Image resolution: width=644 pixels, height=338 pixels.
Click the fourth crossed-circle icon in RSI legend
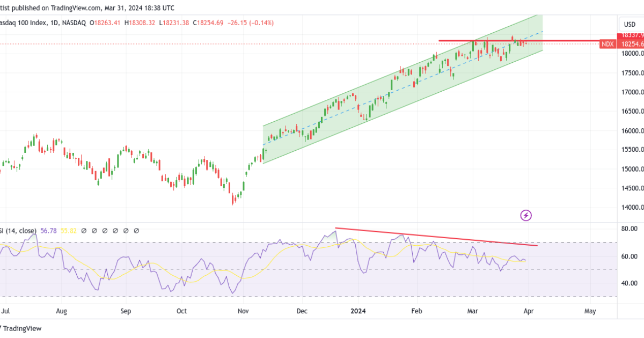(x=115, y=231)
